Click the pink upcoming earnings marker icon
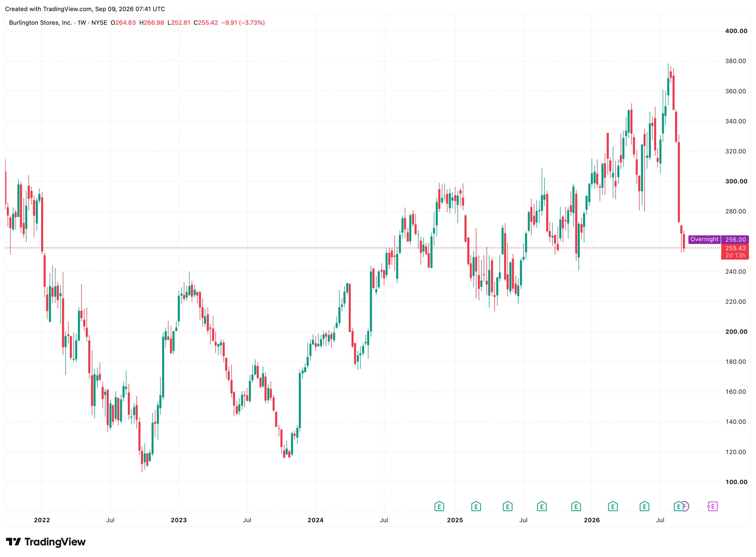The image size is (756, 557). click(712, 506)
